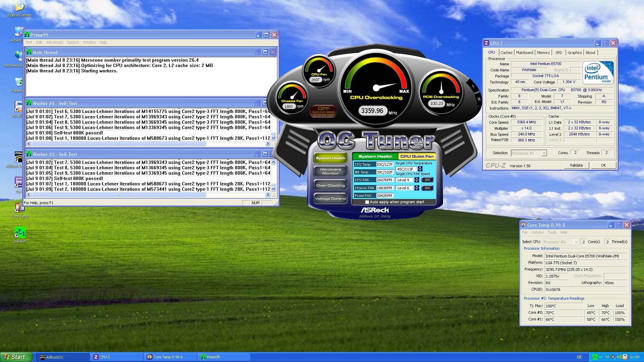644x362 pixels.
Task: Click the Validate button in CPU-Z
Action: point(576,165)
